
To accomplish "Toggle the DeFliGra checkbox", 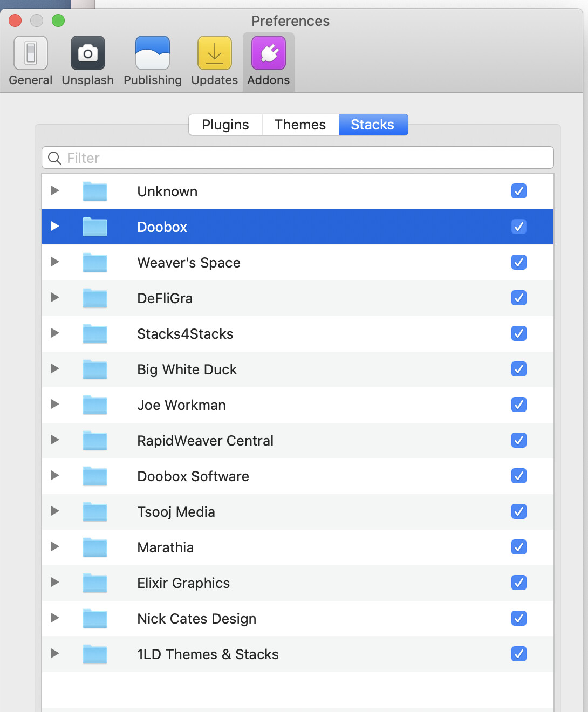I will 519,298.
